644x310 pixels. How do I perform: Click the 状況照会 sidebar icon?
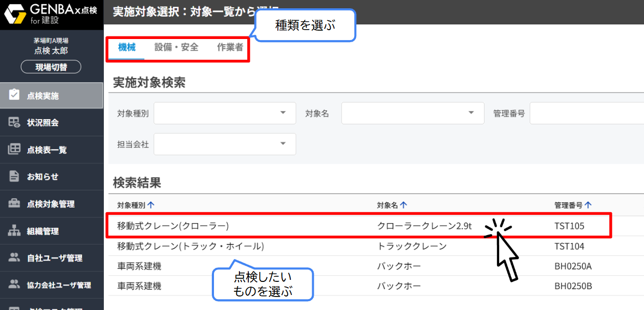click(x=14, y=122)
